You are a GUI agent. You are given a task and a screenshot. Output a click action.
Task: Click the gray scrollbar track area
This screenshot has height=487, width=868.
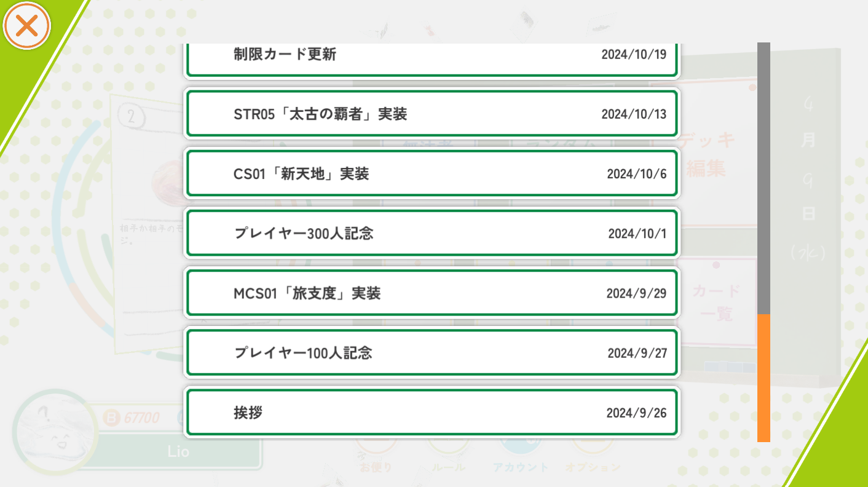[x=763, y=178]
